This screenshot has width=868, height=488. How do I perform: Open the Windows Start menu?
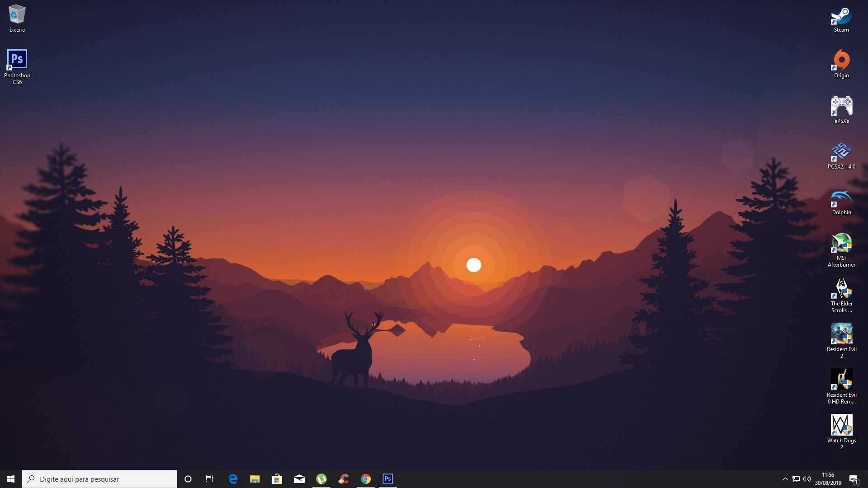(11, 479)
